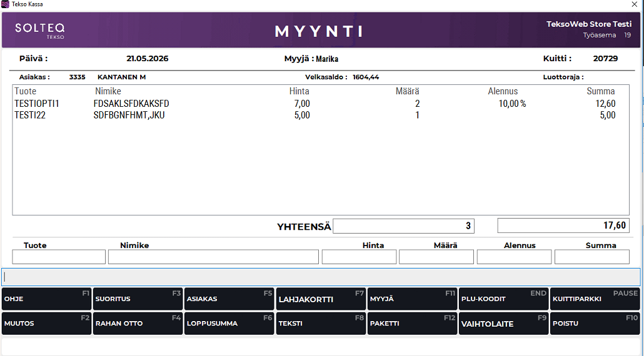Viewport: 644px width, 356px height.
Task: Click the seller name Marika
Action: pyautogui.click(x=327, y=59)
